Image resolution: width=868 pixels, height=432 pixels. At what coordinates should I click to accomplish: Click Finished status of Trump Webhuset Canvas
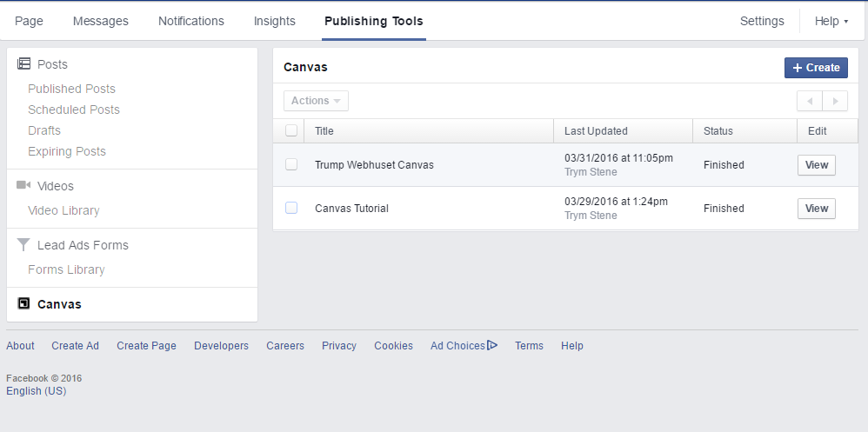[x=724, y=165]
